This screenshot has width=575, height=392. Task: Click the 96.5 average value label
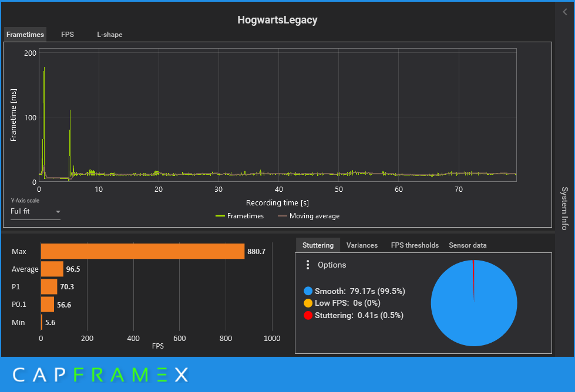tap(73, 269)
